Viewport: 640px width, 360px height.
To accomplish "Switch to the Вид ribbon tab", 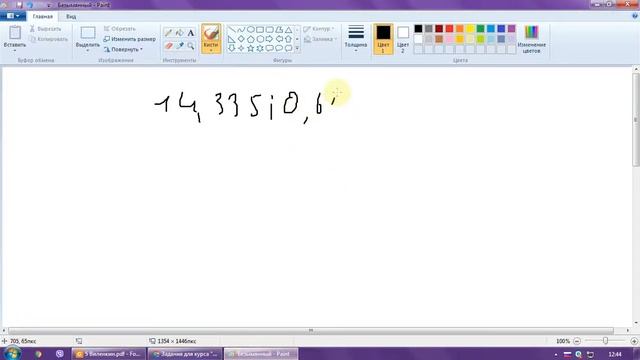I will (x=71, y=17).
